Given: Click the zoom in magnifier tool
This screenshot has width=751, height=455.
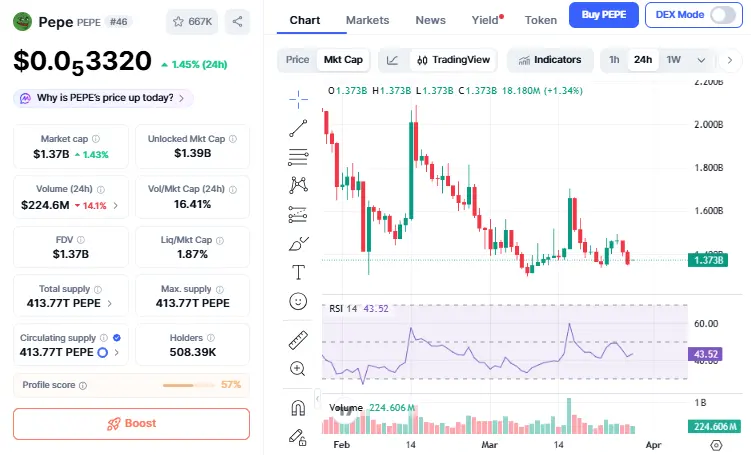Looking at the screenshot, I should point(298,368).
